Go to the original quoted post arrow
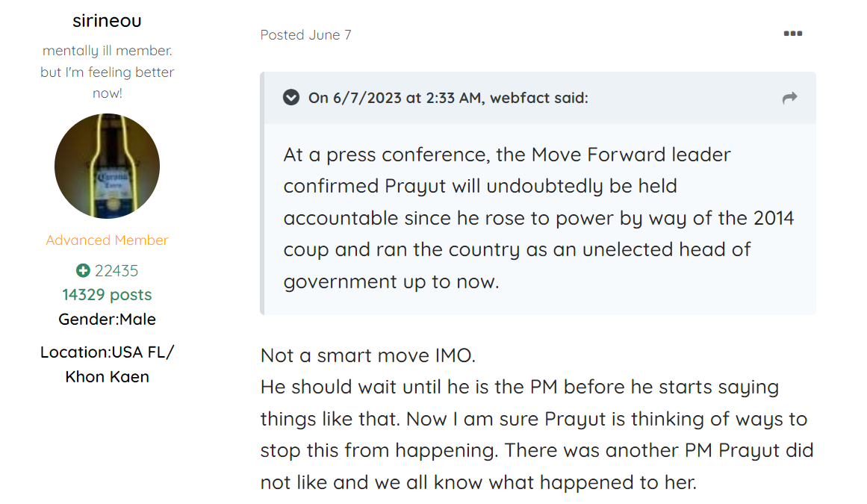The width and height of the screenshot is (867, 504). (x=789, y=98)
